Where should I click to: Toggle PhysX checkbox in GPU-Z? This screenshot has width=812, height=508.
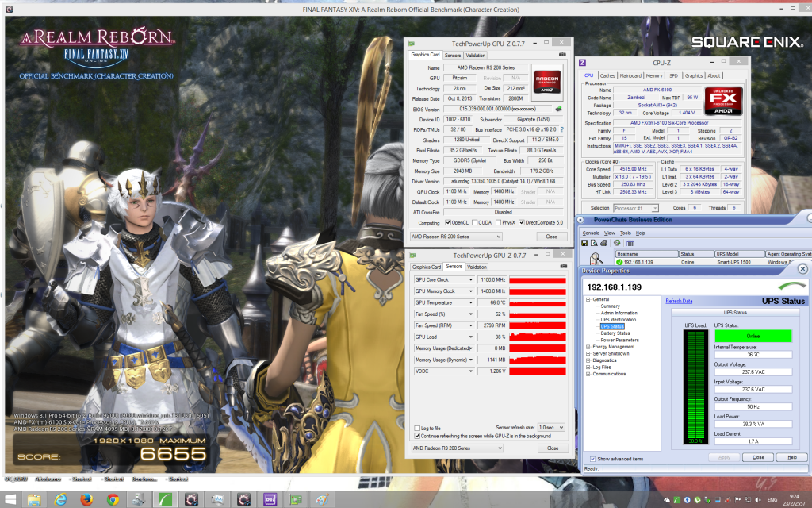point(498,223)
